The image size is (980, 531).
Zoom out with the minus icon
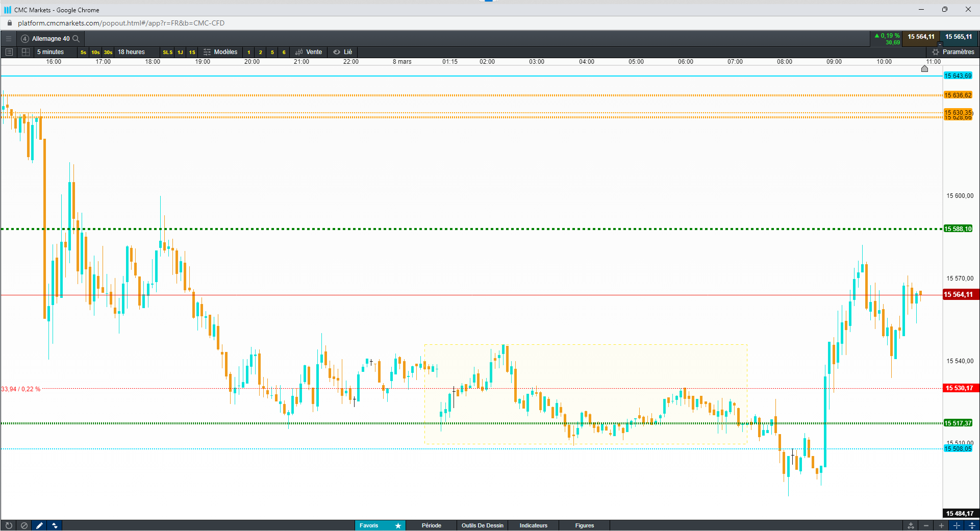pyautogui.click(x=926, y=525)
